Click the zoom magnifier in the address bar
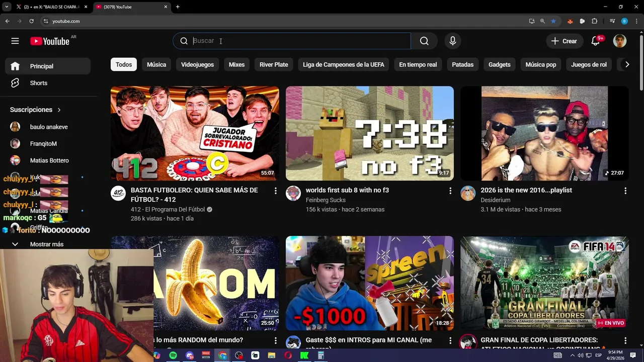 pos(542,21)
